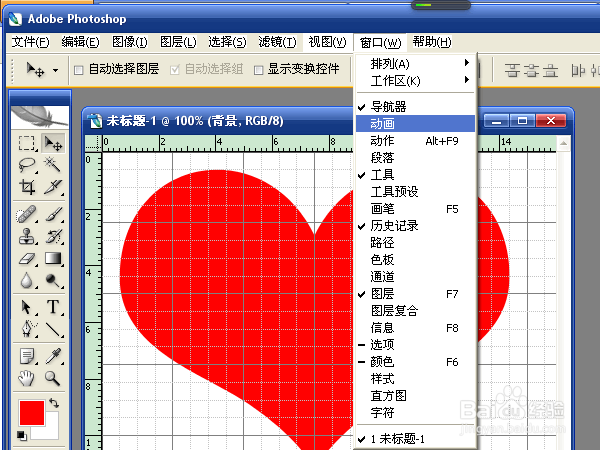
Task: Click align top edges icon
Action: (x=512, y=71)
